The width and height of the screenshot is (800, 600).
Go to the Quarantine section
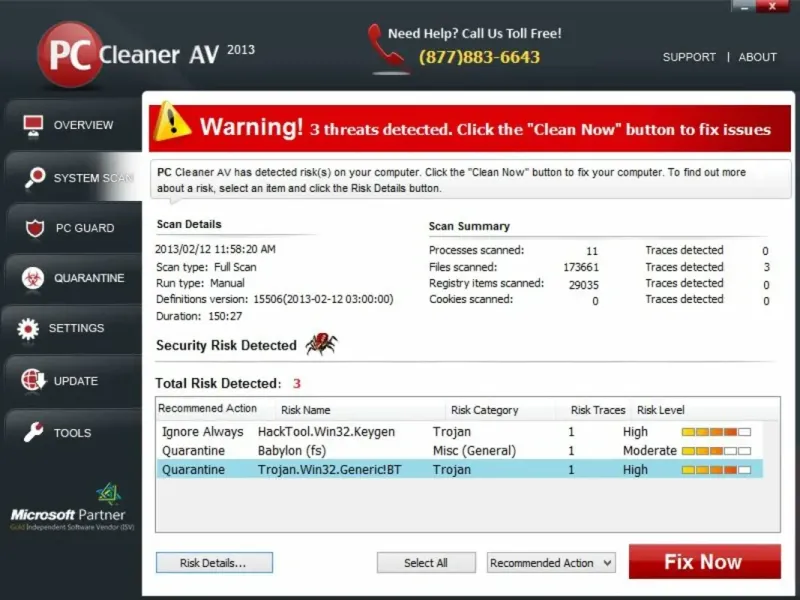pyautogui.click(x=73, y=278)
